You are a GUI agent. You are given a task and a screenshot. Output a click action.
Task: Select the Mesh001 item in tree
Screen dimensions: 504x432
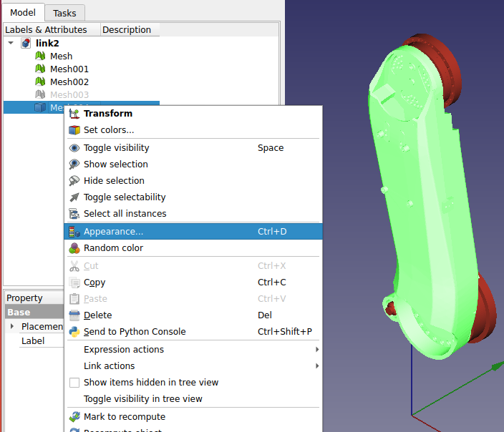pos(69,69)
